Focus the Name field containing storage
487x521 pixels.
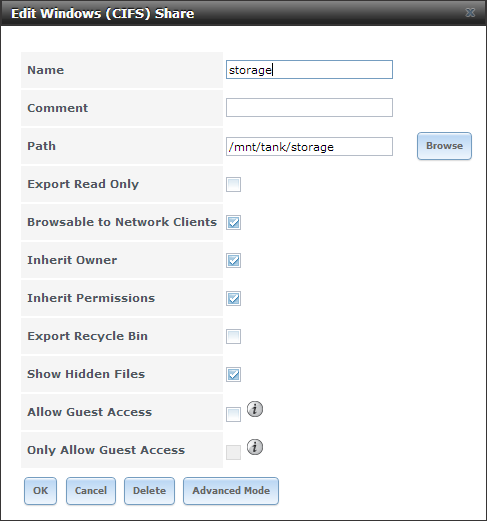coord(309,70)
